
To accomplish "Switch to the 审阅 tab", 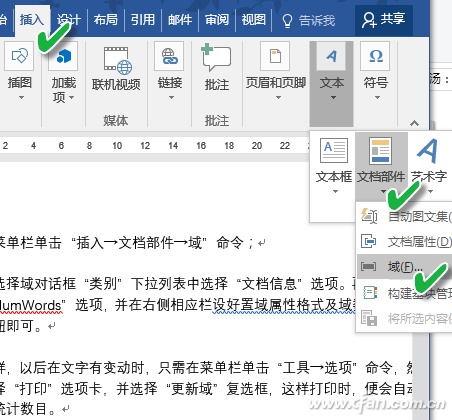I will tap(217, 20).
